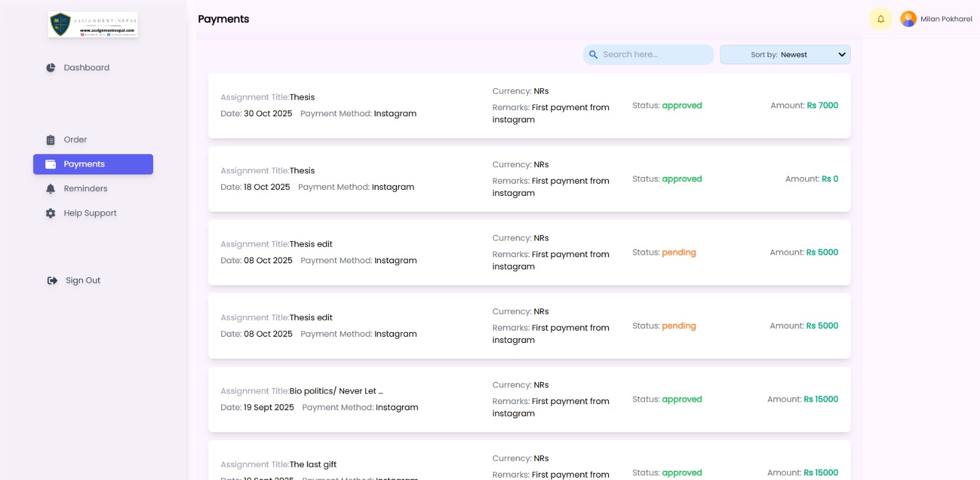Select the Payments menu item
Screen dimensions: 980x480
click(x=93, y=164)
